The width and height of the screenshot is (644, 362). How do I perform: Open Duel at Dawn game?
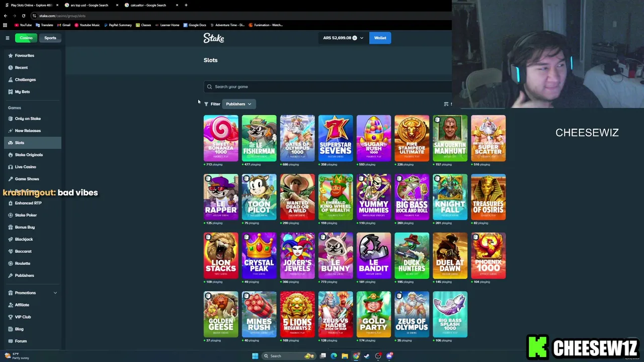[450, 255]
